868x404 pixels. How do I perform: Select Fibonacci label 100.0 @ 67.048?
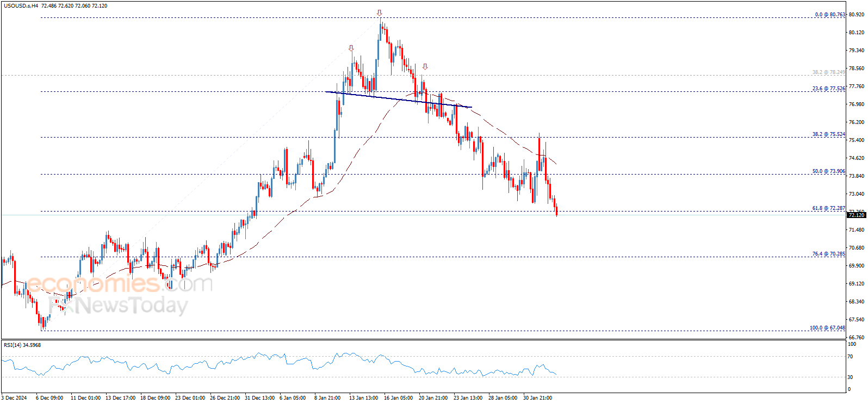point(827,328)
